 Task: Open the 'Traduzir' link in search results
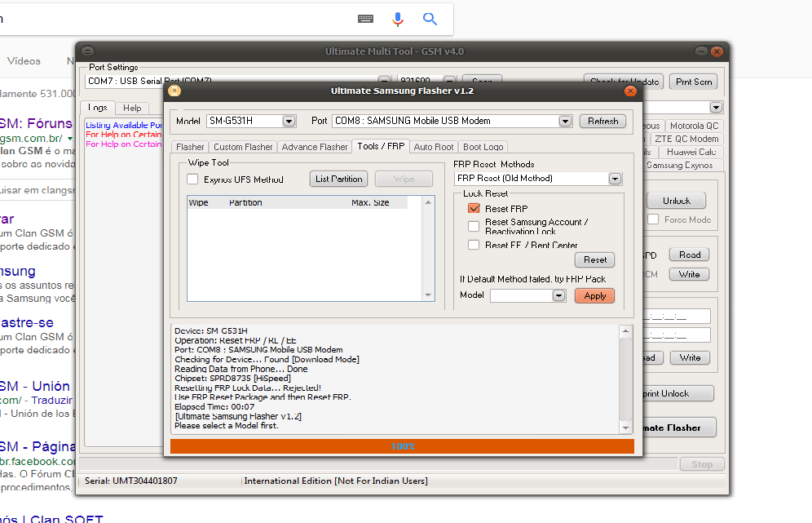52,400
